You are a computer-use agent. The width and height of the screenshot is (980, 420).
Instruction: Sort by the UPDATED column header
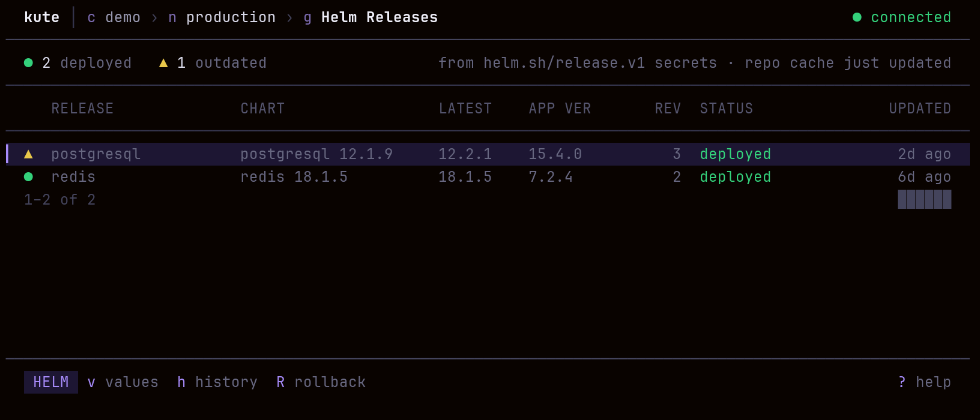tap(920, 109)
